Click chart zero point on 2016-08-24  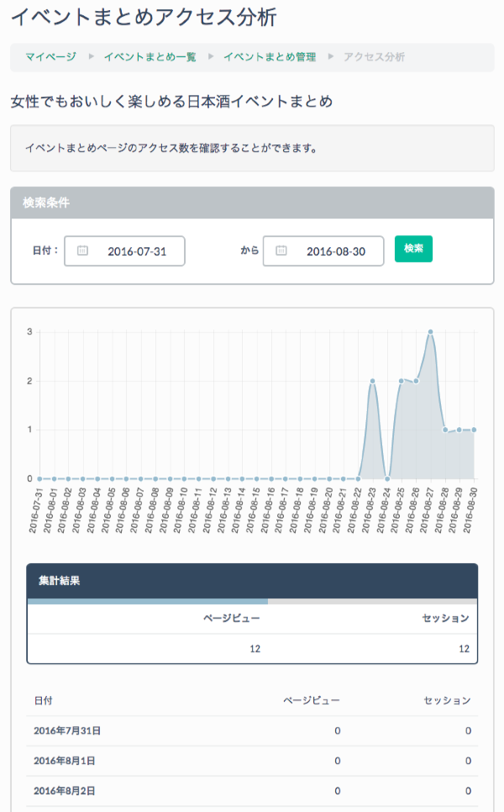386,478
